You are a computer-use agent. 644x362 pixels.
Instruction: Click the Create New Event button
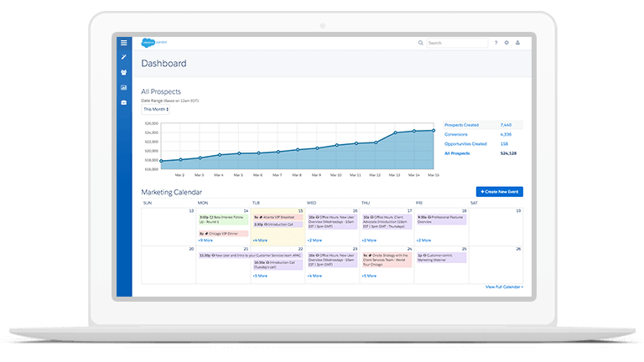point(499,192)
